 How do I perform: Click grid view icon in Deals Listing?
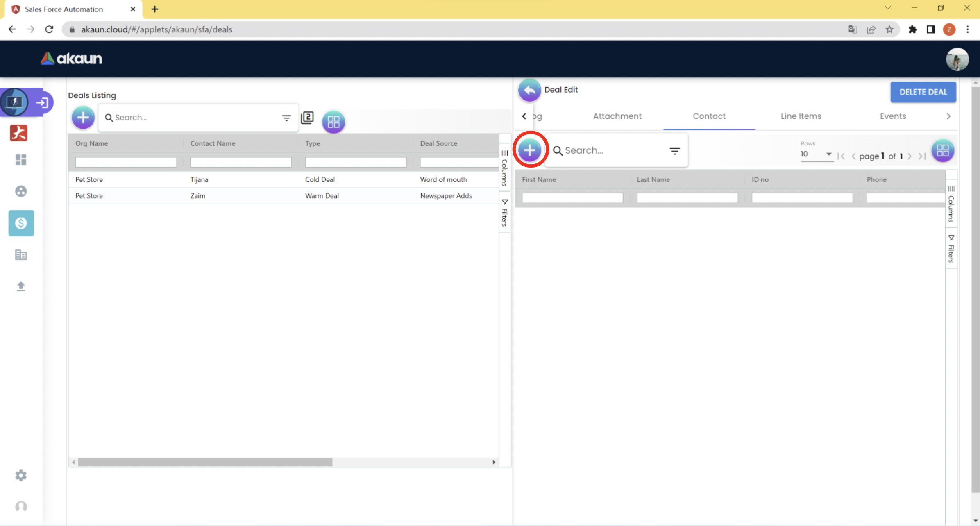coord(333,122)
